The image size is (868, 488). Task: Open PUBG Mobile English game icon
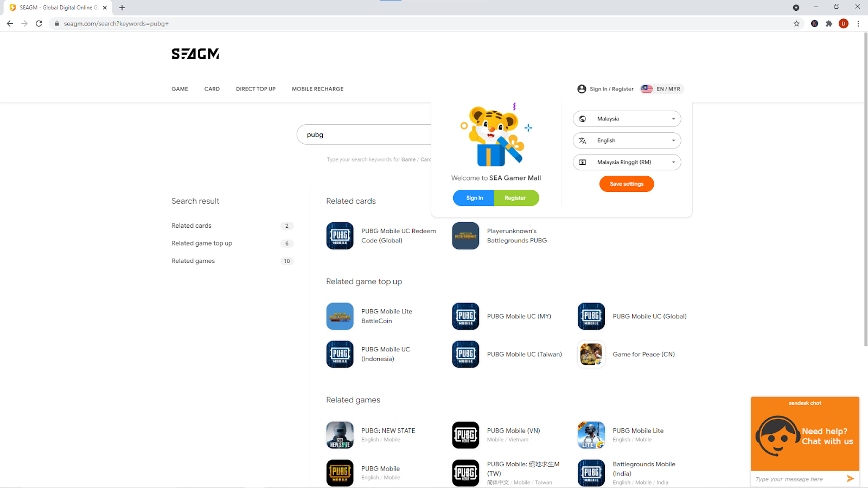pyautogui.click(x=340, y=473)
